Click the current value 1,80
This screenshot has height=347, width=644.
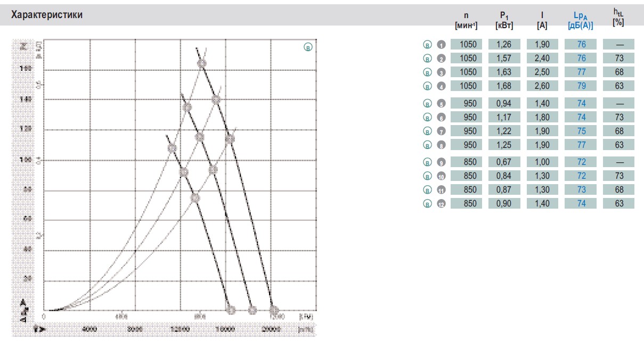[x=542, y=118]
